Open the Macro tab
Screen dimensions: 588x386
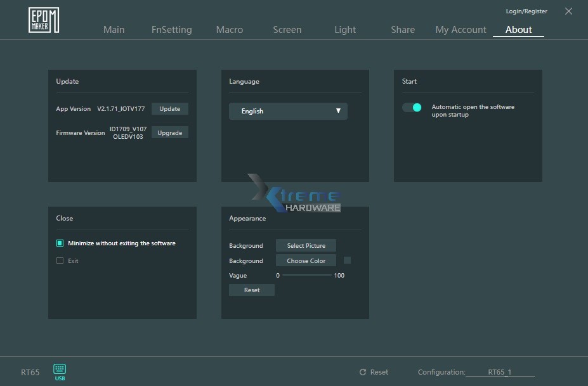[x=230, y=29]
